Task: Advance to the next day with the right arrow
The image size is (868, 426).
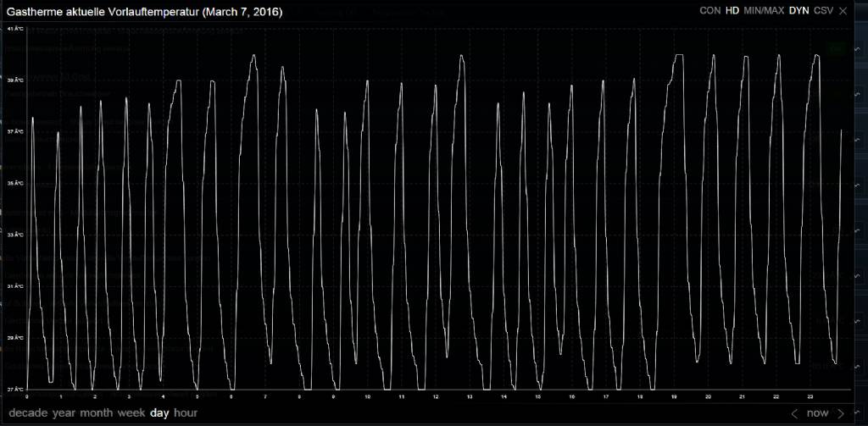Action: coord(841,413)
